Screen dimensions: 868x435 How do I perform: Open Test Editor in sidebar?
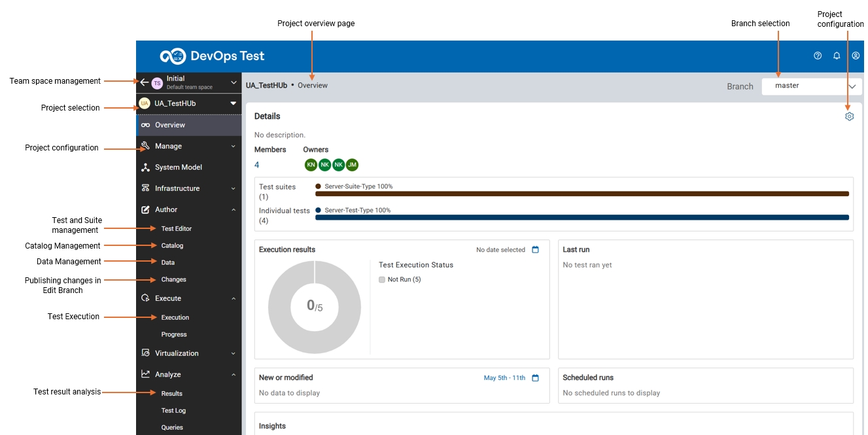point(176,229)
